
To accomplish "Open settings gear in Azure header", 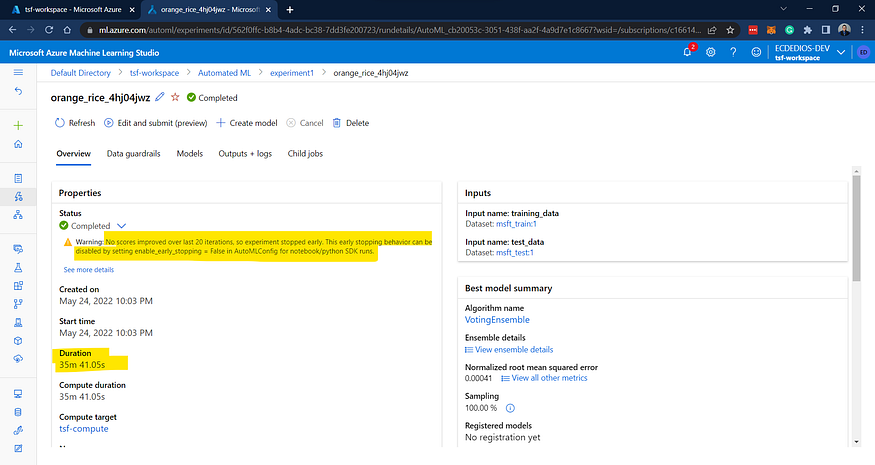I will (710, 52).
